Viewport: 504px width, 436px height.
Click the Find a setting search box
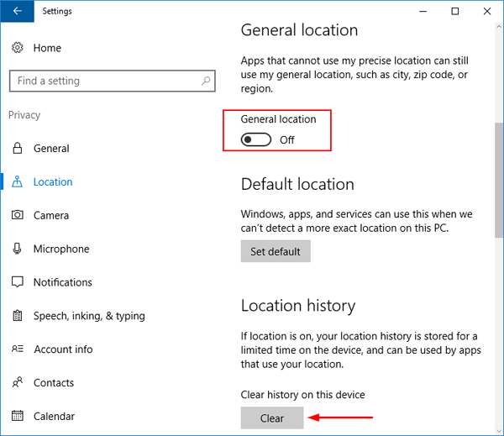click(x=105, y=81)
